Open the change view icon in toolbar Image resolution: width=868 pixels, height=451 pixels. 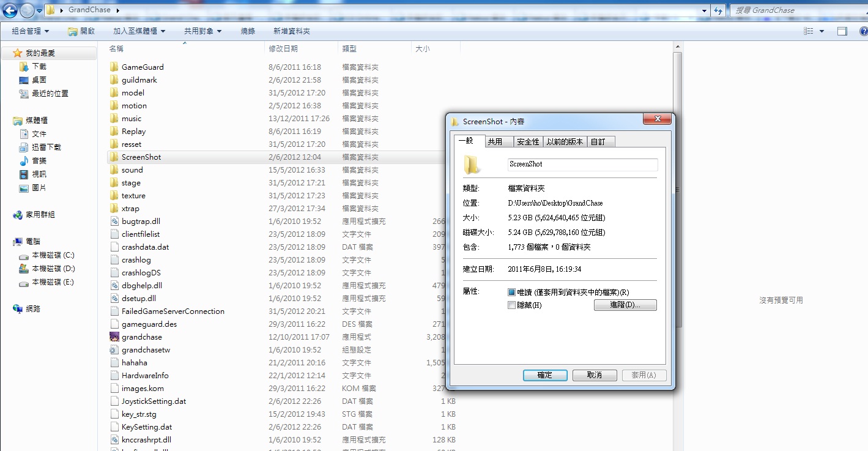point(809,31)
